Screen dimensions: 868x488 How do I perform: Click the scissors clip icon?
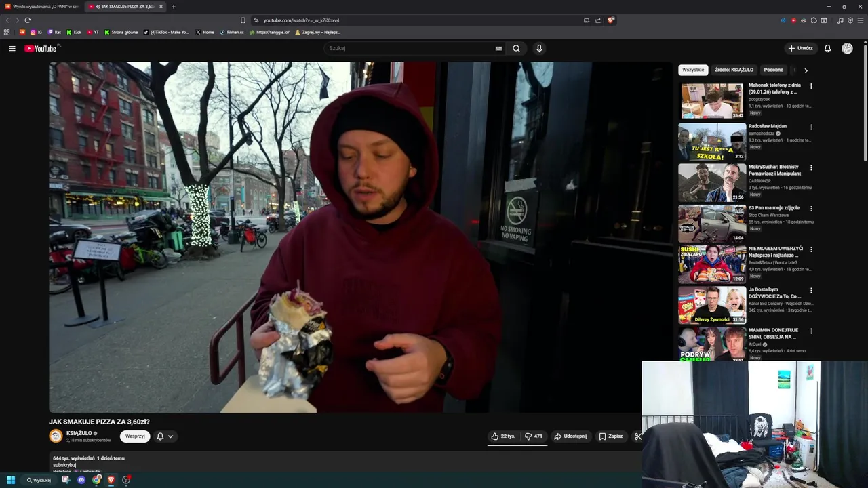click(x=637, y=436)
